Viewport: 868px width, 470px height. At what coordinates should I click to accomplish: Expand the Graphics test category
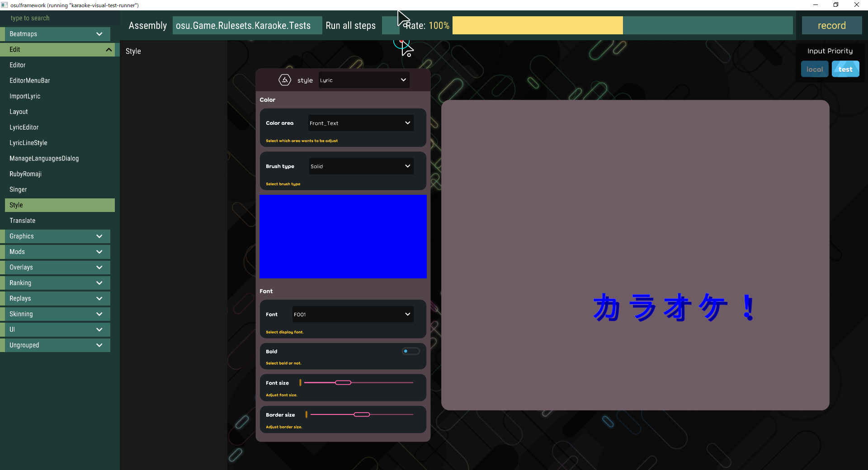[55, 236]
